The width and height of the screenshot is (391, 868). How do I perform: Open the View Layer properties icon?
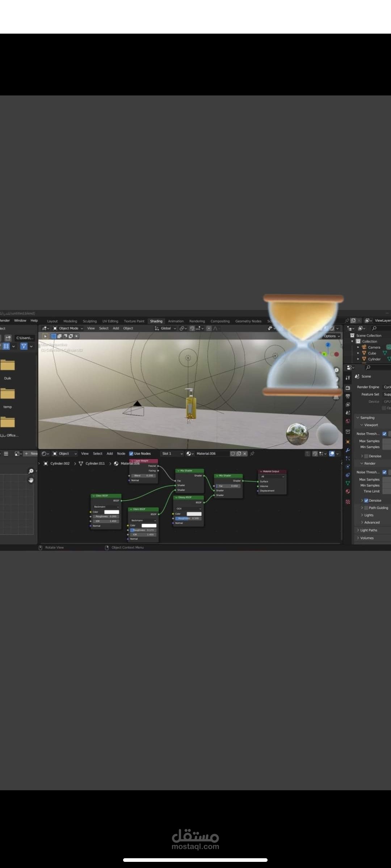coord(348,404)
